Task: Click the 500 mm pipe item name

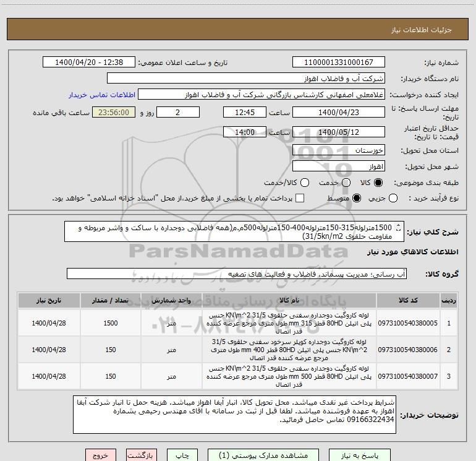Action: click(289, 376)
